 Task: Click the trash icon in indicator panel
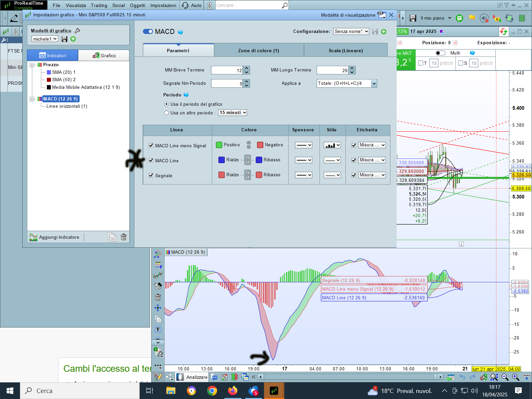pyautogui.click(x=123, y=237)
